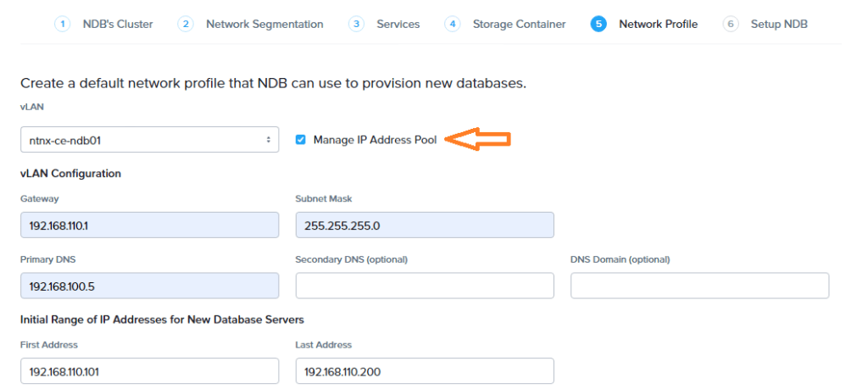
Task: Click the Last Address input box
Action: coord(424,370)
